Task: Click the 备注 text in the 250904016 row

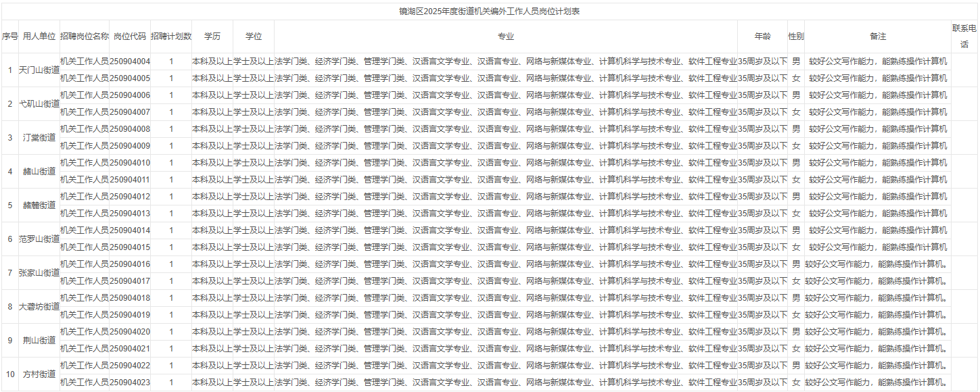Action: tap(878, 264)
